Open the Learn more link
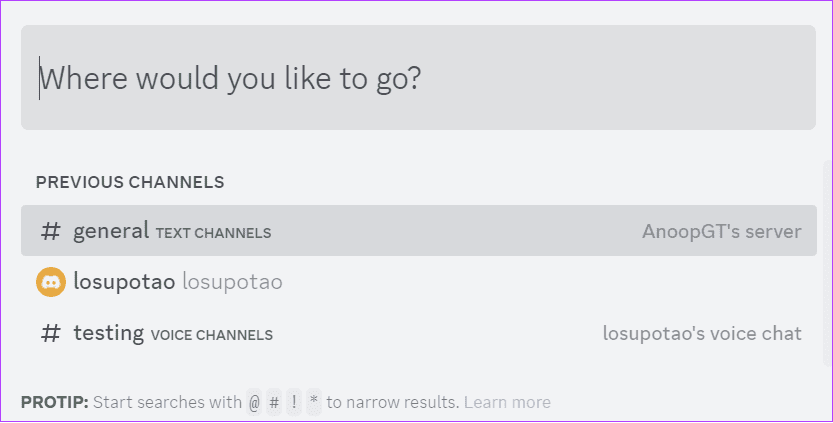Viewport: 833px width, 423px height. pos(507,402)
